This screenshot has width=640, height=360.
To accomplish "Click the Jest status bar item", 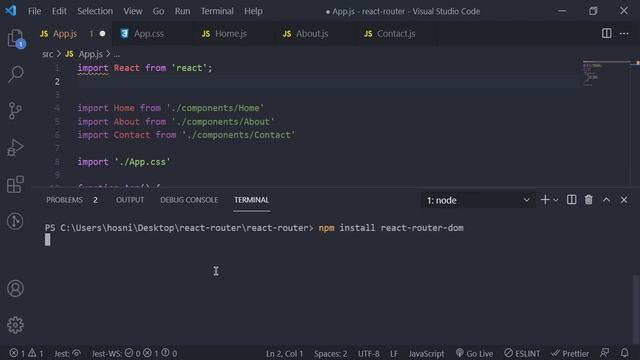I will pyautogui.click(x=67, y=353).
